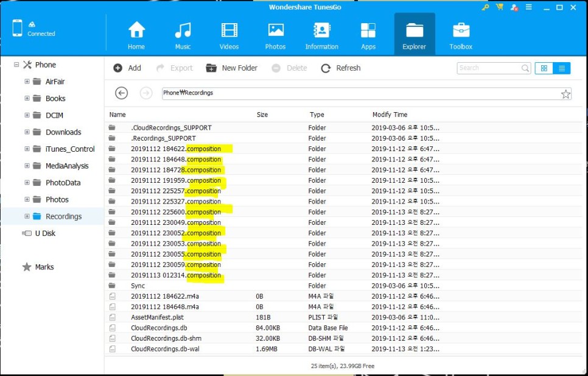Open the Toolbox section
The image size is (588, 376).
coord(461,35)
